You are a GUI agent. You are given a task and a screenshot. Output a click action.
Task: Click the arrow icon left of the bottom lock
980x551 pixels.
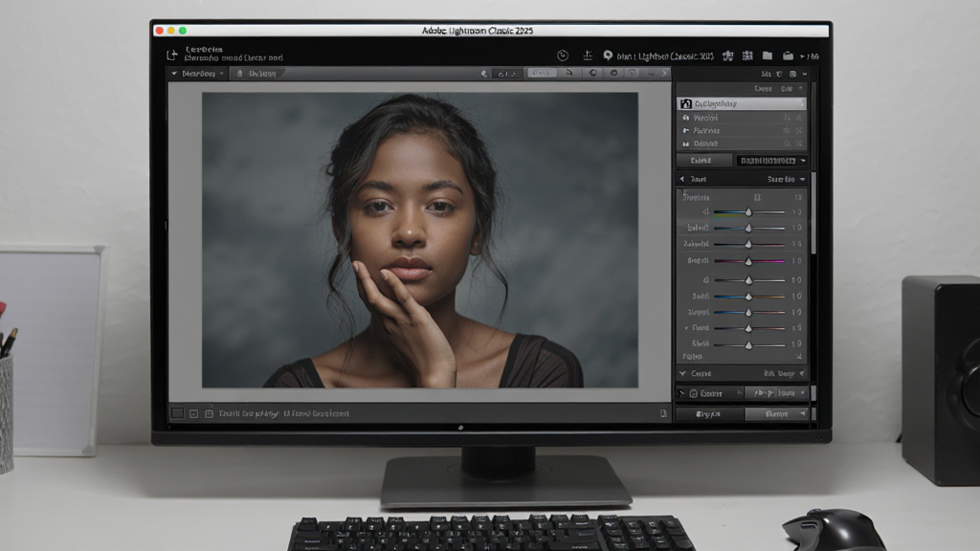click(x=681, y=393)
